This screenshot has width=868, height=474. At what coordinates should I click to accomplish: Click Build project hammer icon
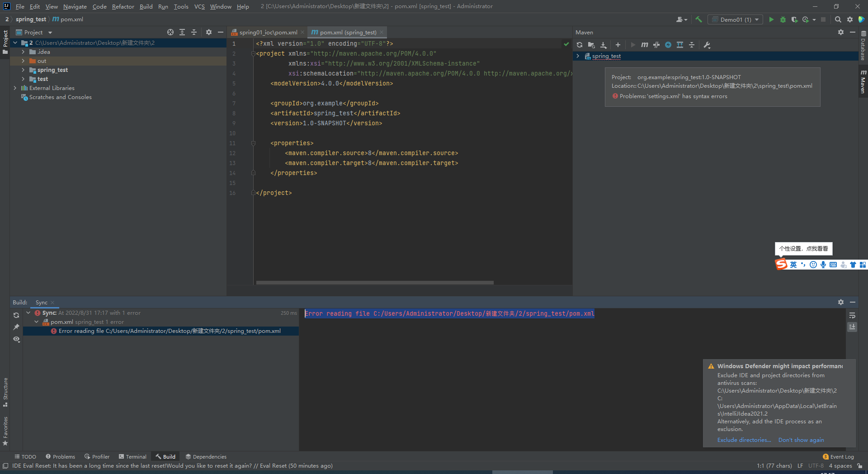click(699, 19)
